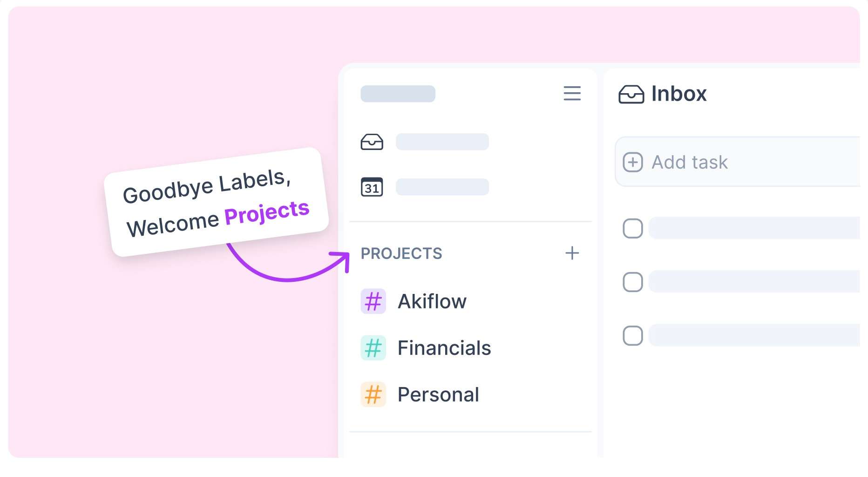
Task: Collapse the PROJECTS section header
Action: coord(401,253)
